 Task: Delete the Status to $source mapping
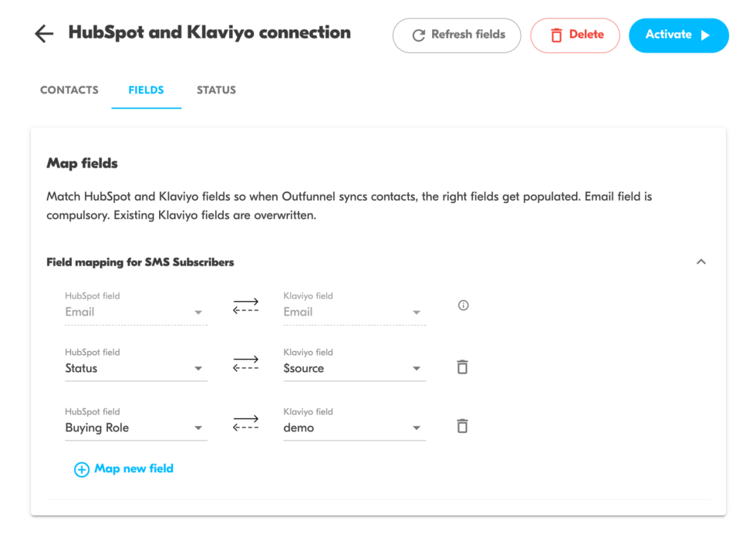462,367
